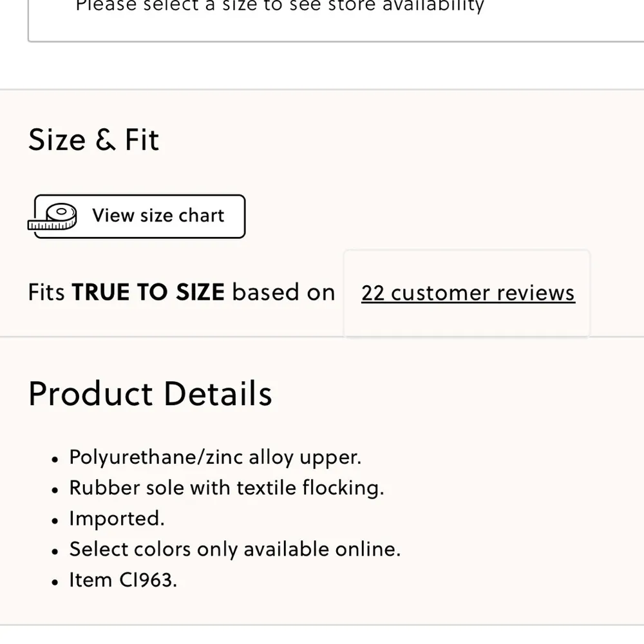644x644 pixels.
Task: Click the measuring tape icon
Action: [55, 216]
